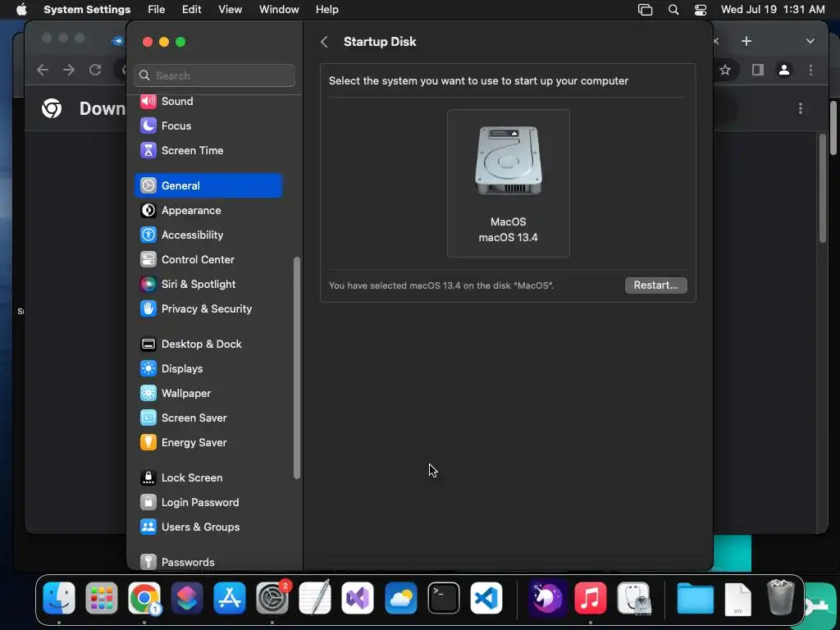This screenshot has height=630, width=840.
Task: Open a new Chrome tab
Action: pyautogui.click(x=746, y=41)
